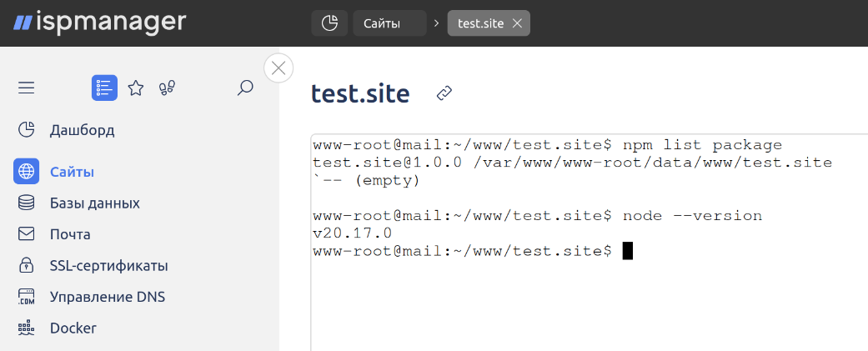Image resolution: width=868 pixels, height=351 pixels.
Task: Switch to the Сайты breadcrumb tab
Action: click(x=389, y=23)
